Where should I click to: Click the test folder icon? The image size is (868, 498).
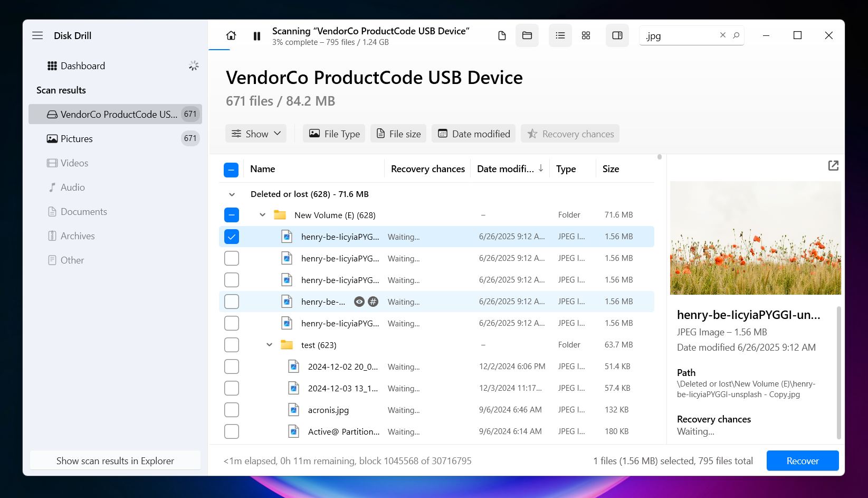287,345
